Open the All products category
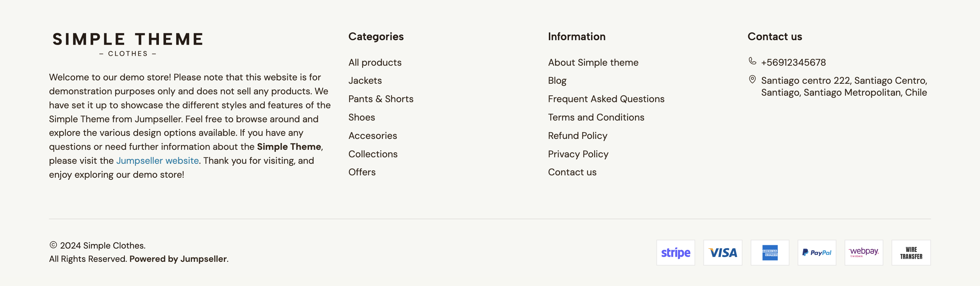Screen dimensions: 980x286 click(x=375, y=62)
